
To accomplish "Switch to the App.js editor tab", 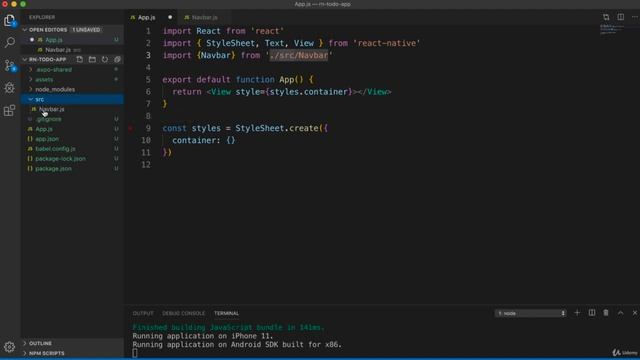I will click(x=146, y=18).
